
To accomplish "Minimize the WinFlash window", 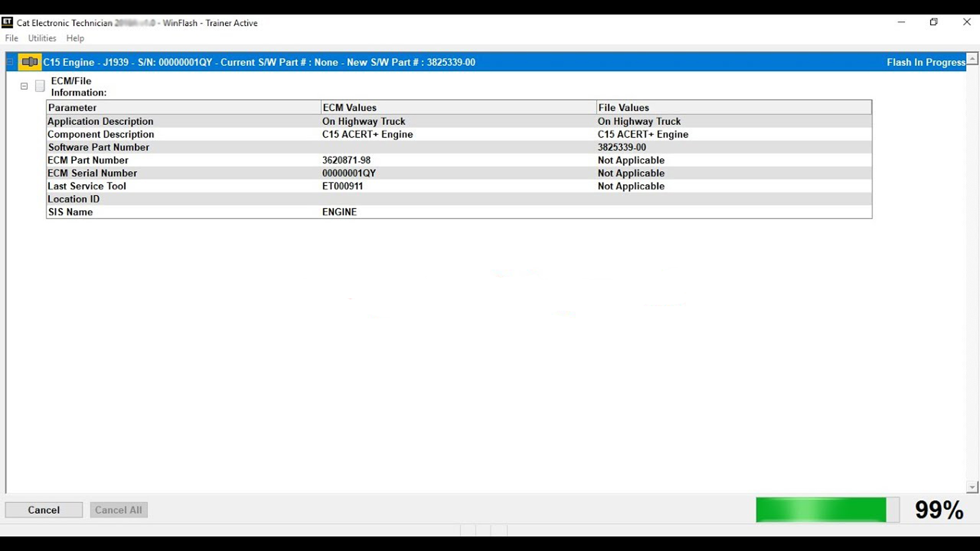I will 901,22.
